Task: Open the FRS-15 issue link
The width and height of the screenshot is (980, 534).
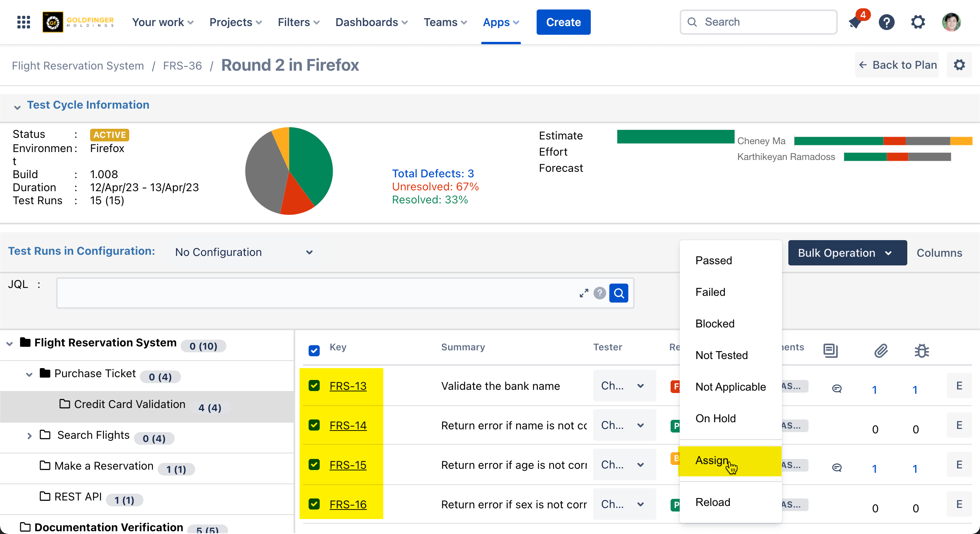Action: (x=348, y=465)
